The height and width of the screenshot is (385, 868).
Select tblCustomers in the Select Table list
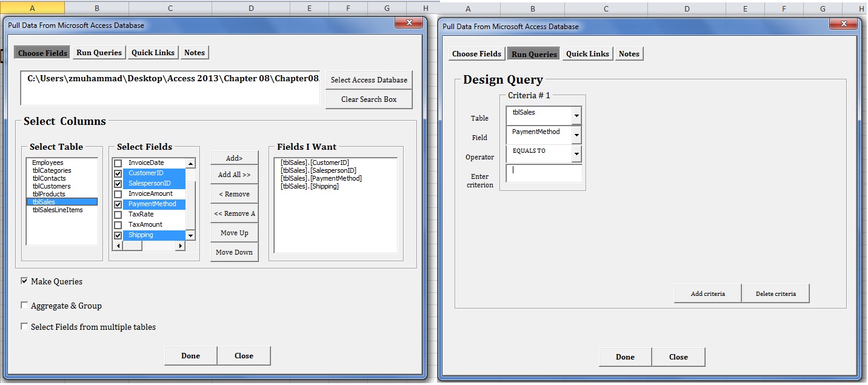coord(62,186)
